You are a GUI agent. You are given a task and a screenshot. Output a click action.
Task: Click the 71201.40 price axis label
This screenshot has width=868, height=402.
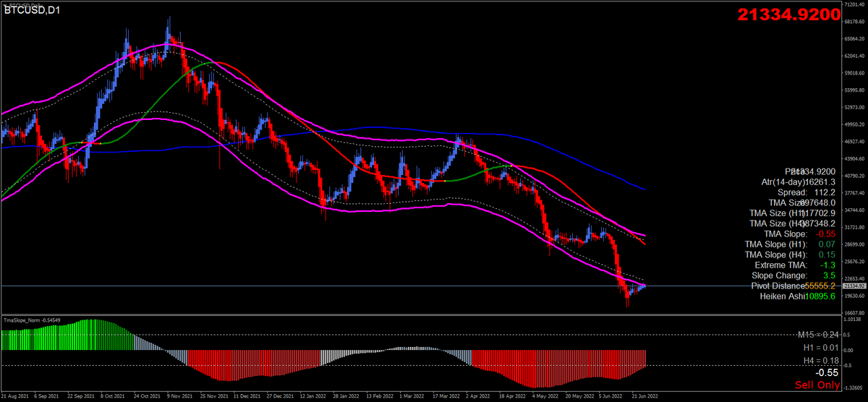855,4
